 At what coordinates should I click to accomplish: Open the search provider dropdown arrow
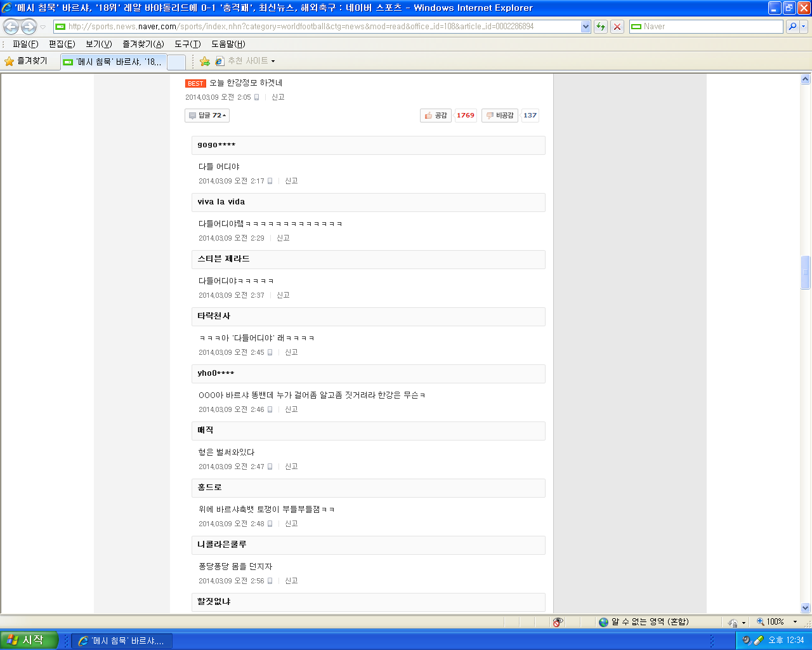click(804, 27)
